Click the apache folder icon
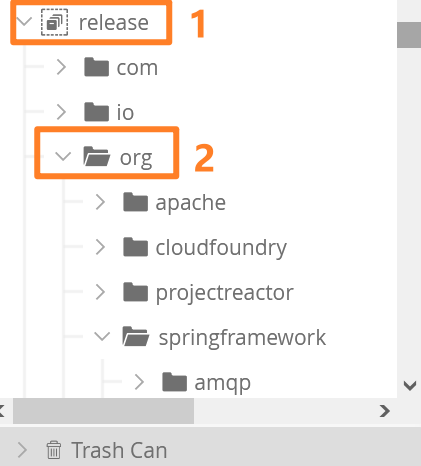Screen dimensions: 421x466 [x=135, y=202]
